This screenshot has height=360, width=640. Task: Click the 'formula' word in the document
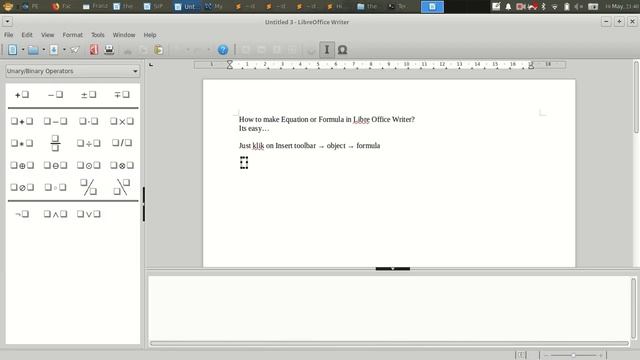coord(368,146)
